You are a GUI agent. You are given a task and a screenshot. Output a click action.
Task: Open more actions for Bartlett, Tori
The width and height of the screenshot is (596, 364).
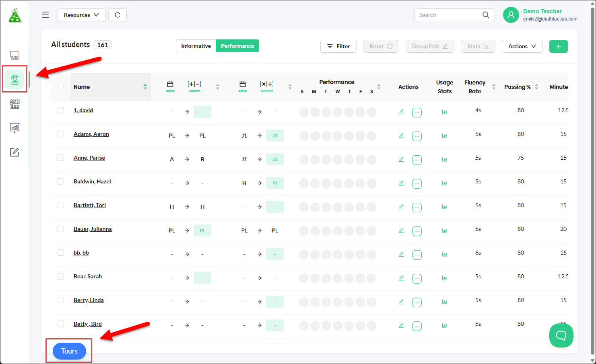(417, 208)
